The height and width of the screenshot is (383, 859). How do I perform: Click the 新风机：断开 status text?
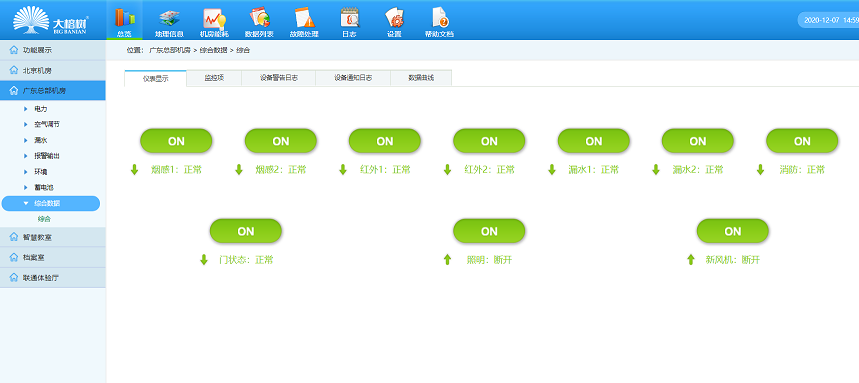click(x=732, y=260)
